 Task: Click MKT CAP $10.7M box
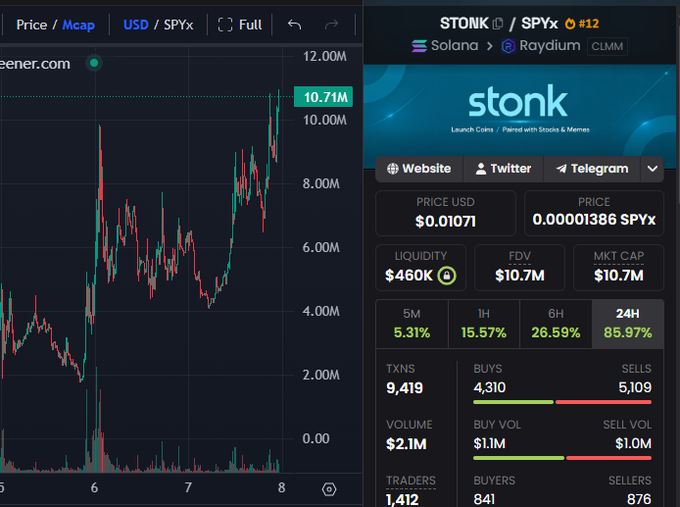(618, 267)
